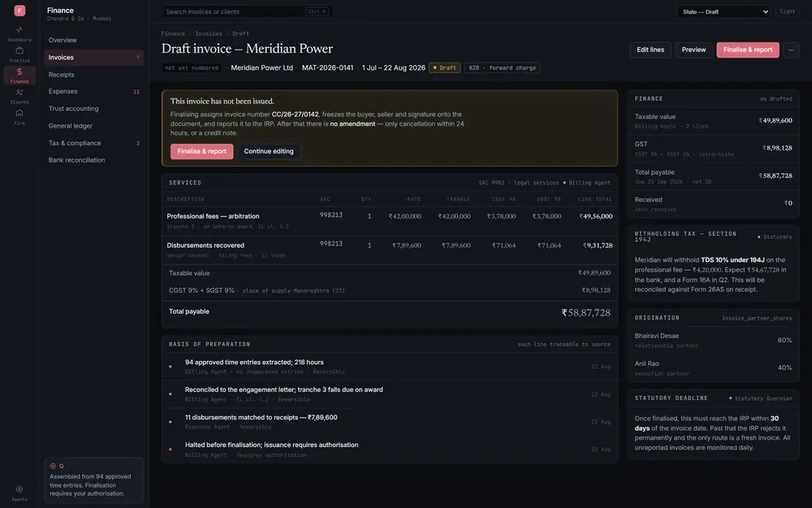This screenshot has width=812, height=508.
Task: Open Expenses in Finance sidebar
Action: 93,91
